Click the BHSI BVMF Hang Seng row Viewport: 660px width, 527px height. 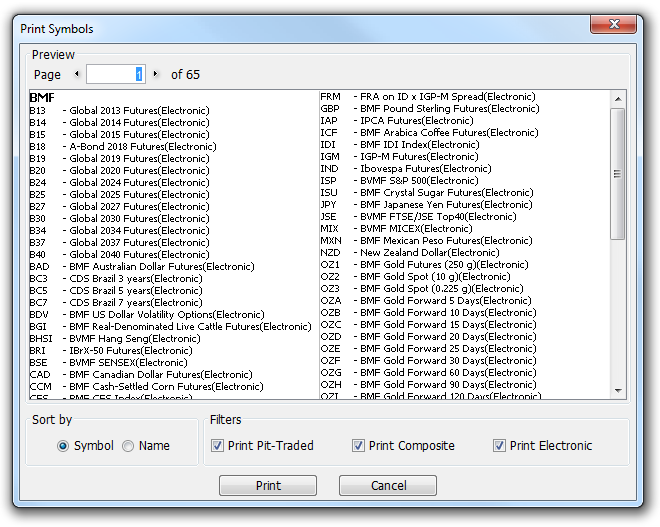click(x=115, y=338)
